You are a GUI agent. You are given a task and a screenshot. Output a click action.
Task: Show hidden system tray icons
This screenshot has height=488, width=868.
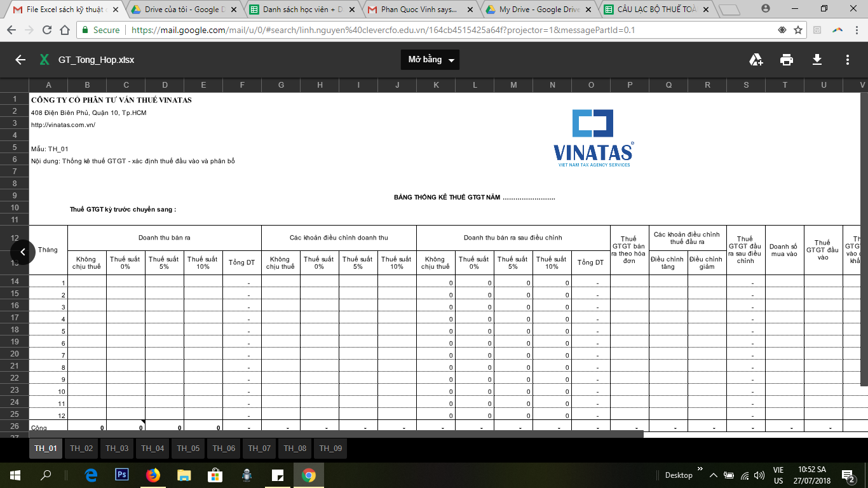point(713,475)
